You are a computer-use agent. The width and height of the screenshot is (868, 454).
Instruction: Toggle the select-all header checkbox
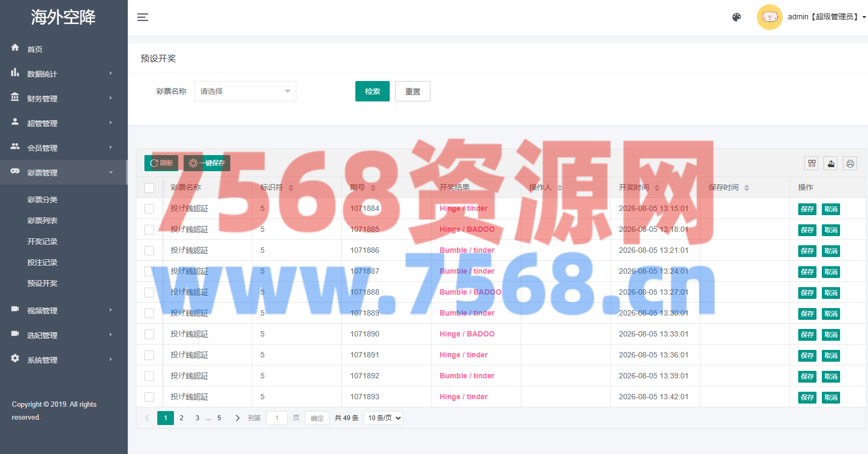point(149,188)
